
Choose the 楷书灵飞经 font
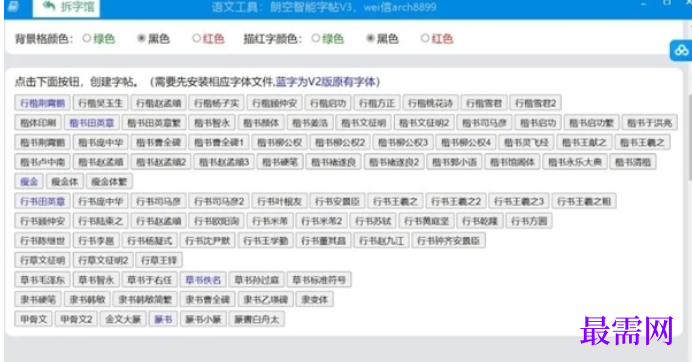click(x=526, y=142)
